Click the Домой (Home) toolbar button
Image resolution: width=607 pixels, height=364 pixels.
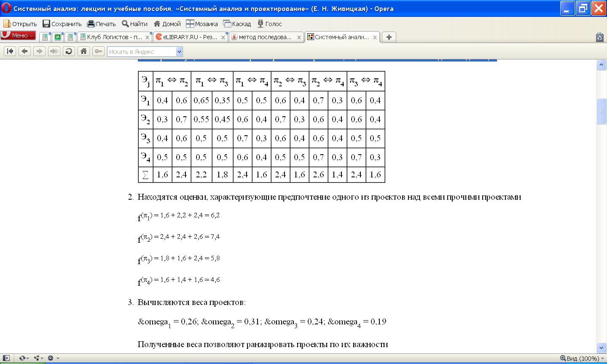click(167, 24)
